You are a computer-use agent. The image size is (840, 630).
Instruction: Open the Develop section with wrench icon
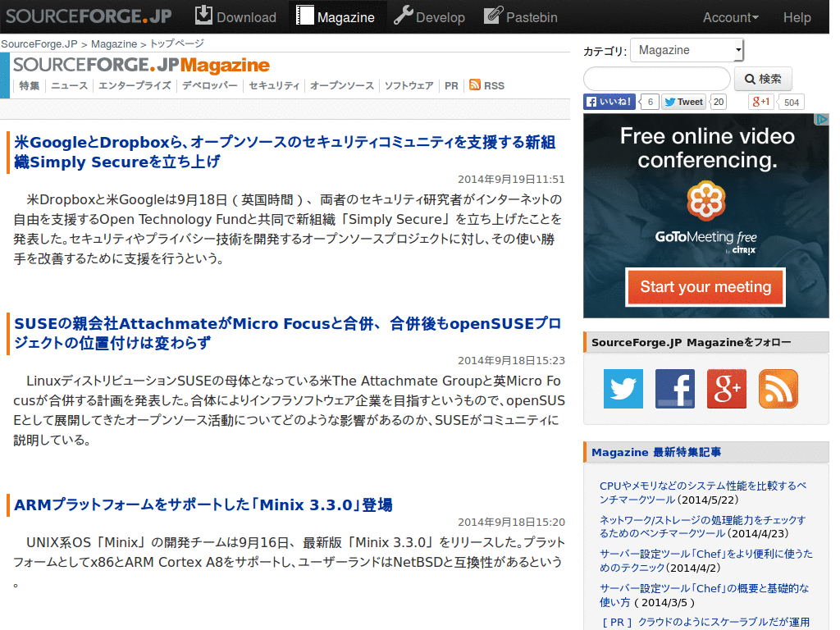[429, 16]
